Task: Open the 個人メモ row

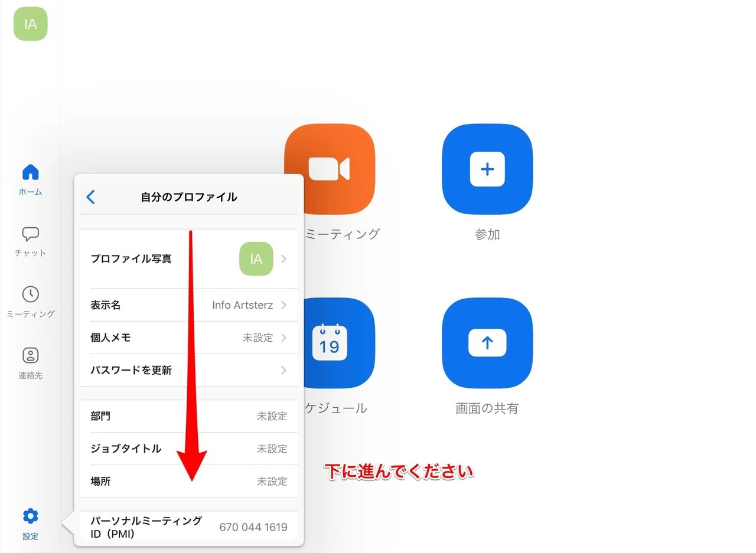Action: [x=189, y=338]
